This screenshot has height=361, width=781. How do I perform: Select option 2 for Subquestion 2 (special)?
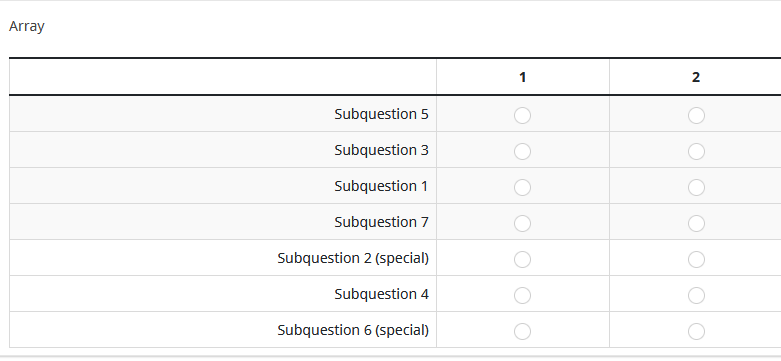pos(696,259)
